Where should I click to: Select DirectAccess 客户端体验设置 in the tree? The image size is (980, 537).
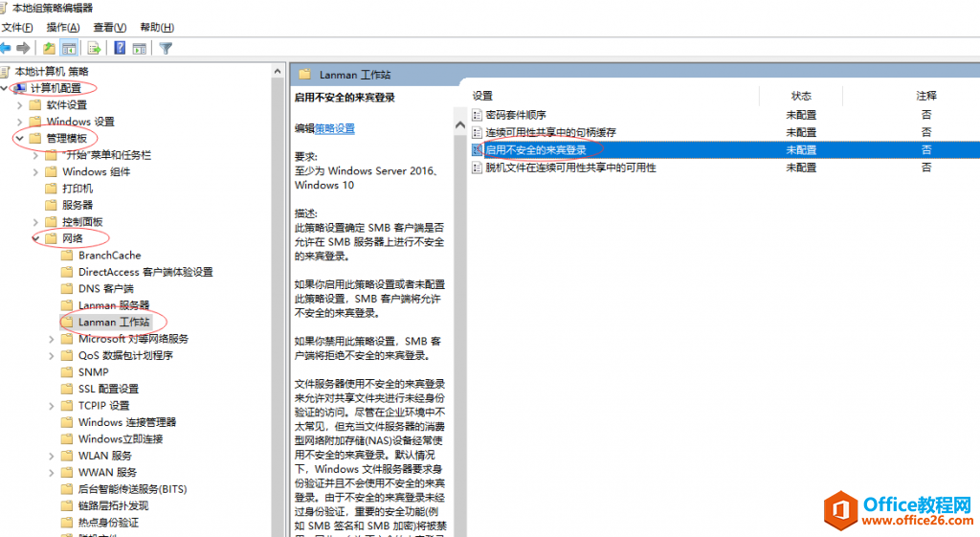click(x=145, y=272)
